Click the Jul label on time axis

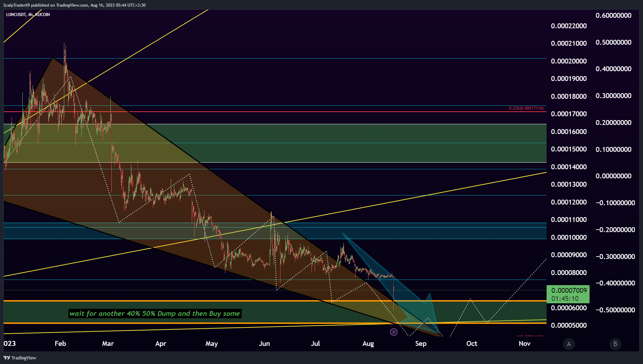click(315, 343)
